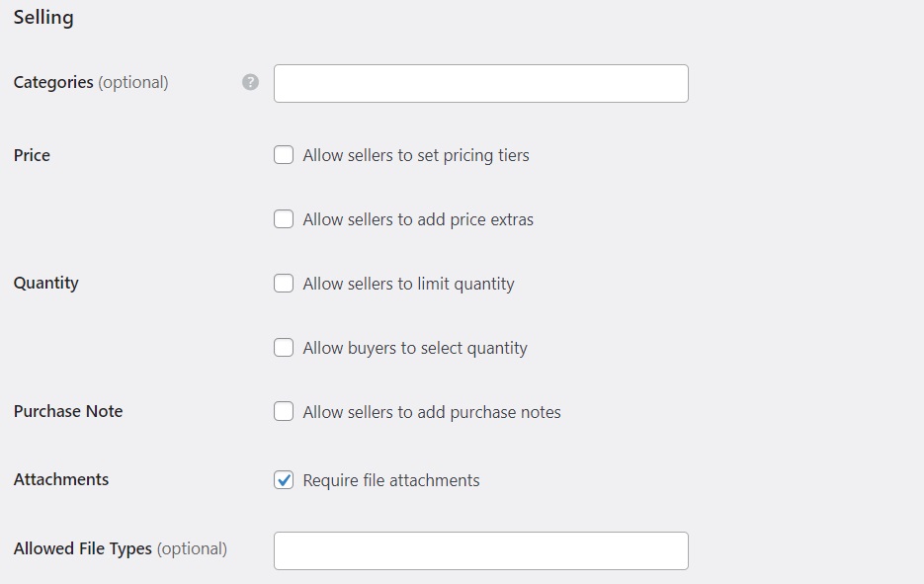Check "Allow buyers to select quantity"
Viewport: 924px width, 584px height.
click(284, 347)
